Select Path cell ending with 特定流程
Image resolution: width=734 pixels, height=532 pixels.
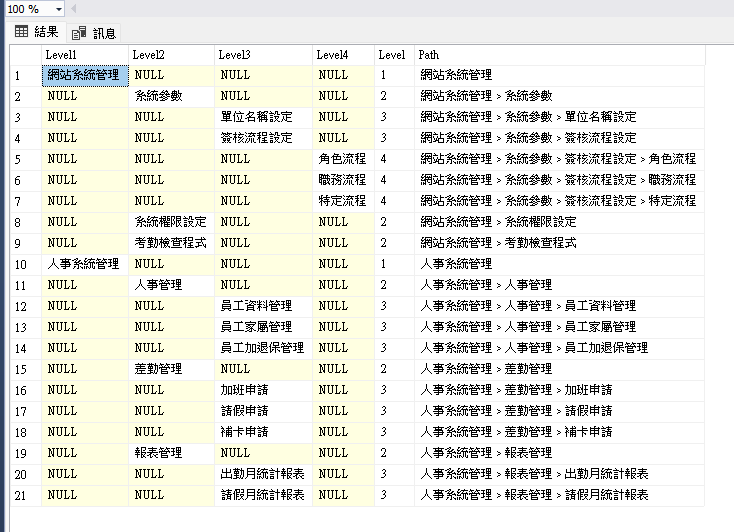(x=560, y=201)
